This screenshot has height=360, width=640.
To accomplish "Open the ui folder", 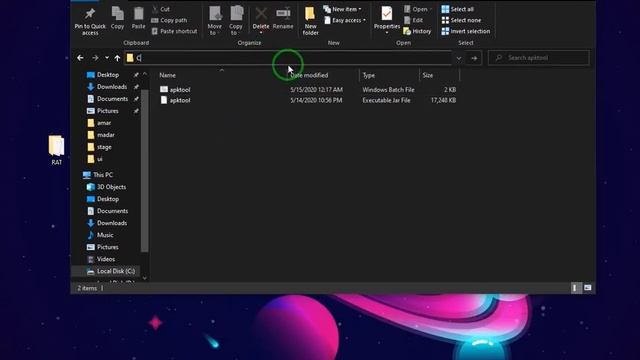I will (x=99, y=159).
